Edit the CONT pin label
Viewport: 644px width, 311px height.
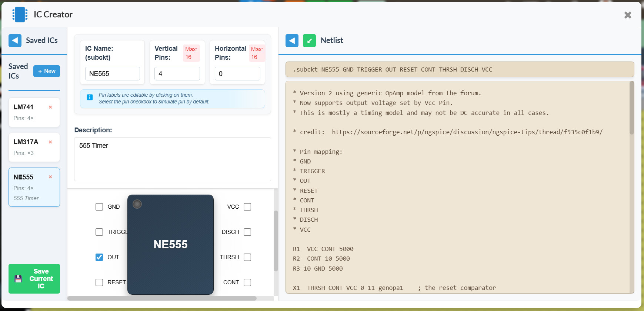click(231, 282)
